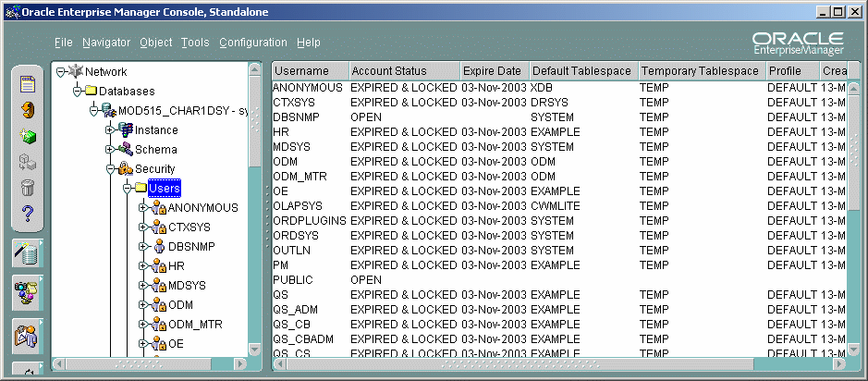
Task: Click the locked ANONYMOUS user icon
Action: click(159, 208)
